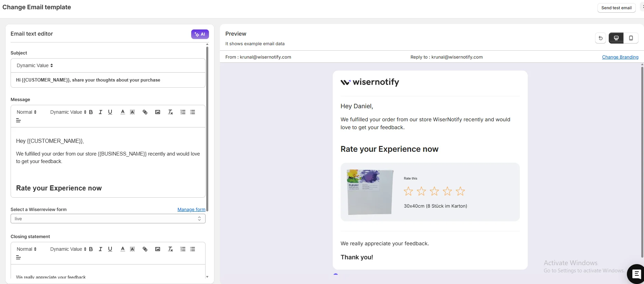
Task: Open the AI text generator button
Action: [x=200, y=34]
